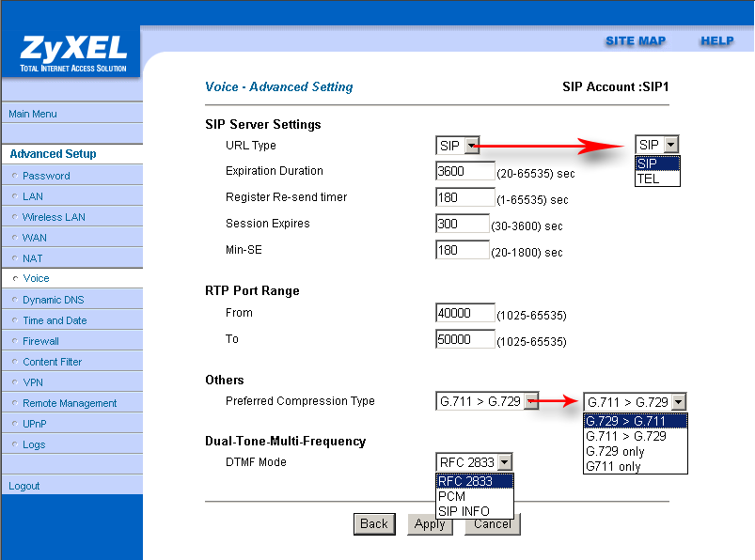This screenshot has width=755, height=560.
Task: Open the WAN settings page
Action: [35, 238]
